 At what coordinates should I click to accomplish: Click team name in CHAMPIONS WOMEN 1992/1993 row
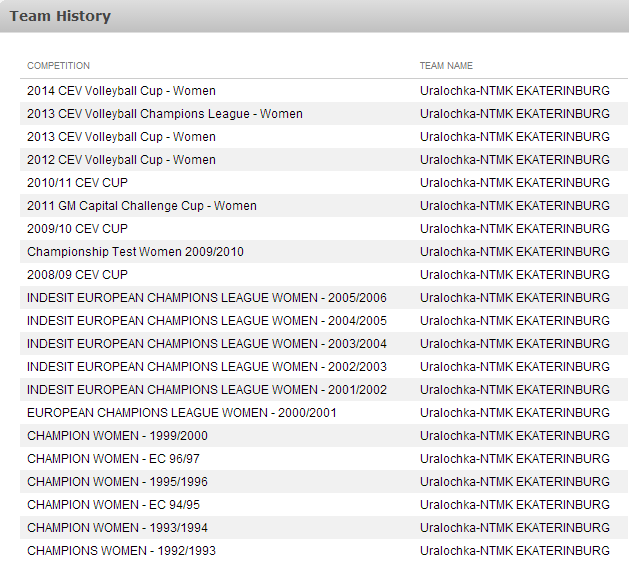[x=515, y=551]
